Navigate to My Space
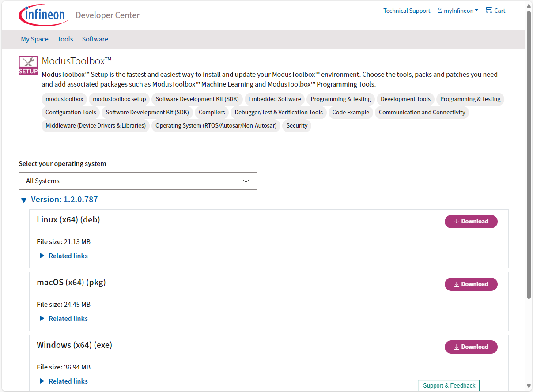Viewport: 533px width, 392px height. tap(34, 39)
